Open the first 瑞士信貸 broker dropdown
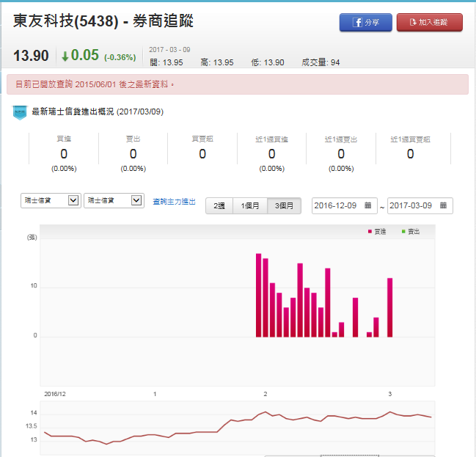 (51, 200)
